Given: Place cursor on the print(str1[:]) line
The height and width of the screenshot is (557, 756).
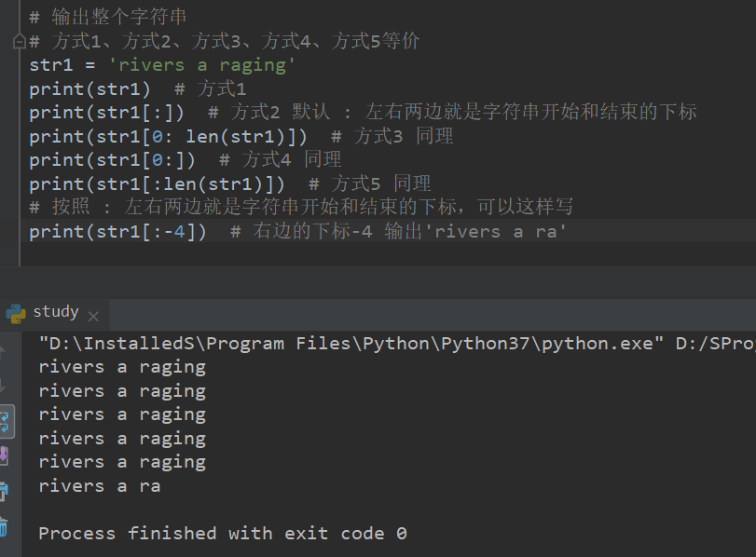Looking at the screenshot, I should tap(363, 113).
